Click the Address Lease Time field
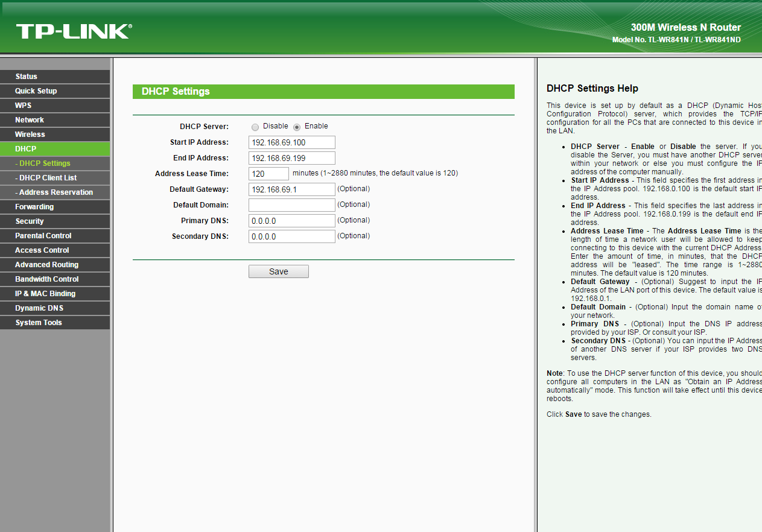The height and width of the screenshot is (532, 762). click(x=268, y=174)
